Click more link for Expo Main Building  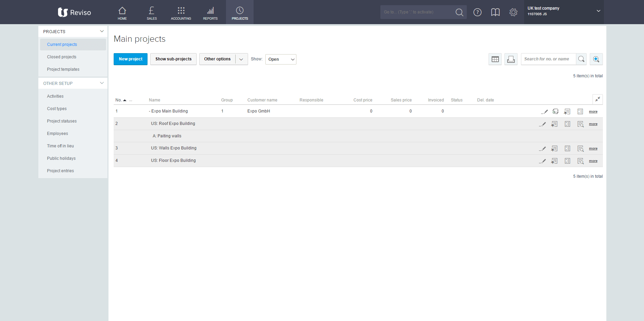[593, 111]
